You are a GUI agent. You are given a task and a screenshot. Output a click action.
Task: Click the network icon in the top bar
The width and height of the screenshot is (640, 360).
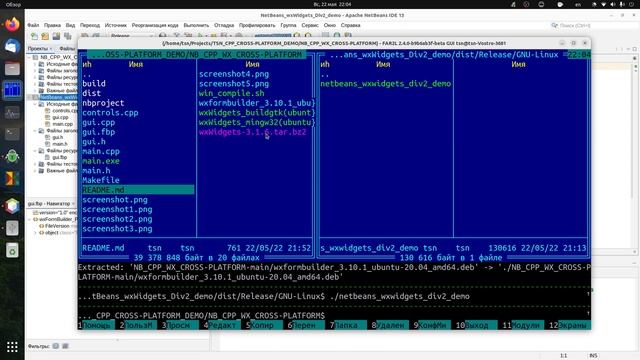click(x=603, y=4)
